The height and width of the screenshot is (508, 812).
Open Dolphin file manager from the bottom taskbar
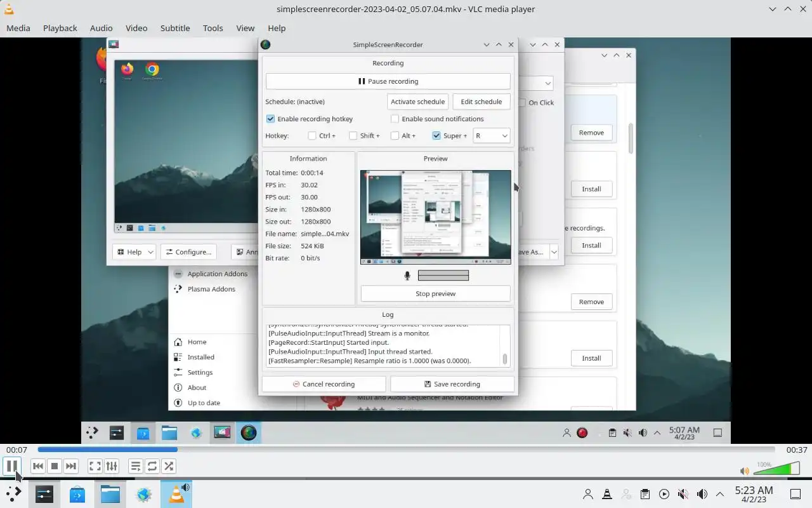(110, 493)
